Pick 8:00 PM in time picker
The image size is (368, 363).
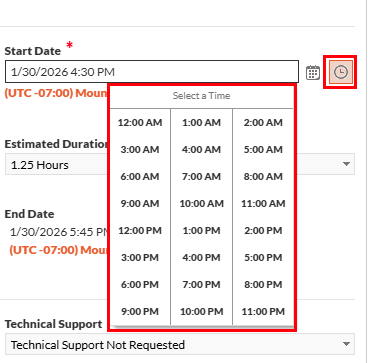click(x=263, y=285)
